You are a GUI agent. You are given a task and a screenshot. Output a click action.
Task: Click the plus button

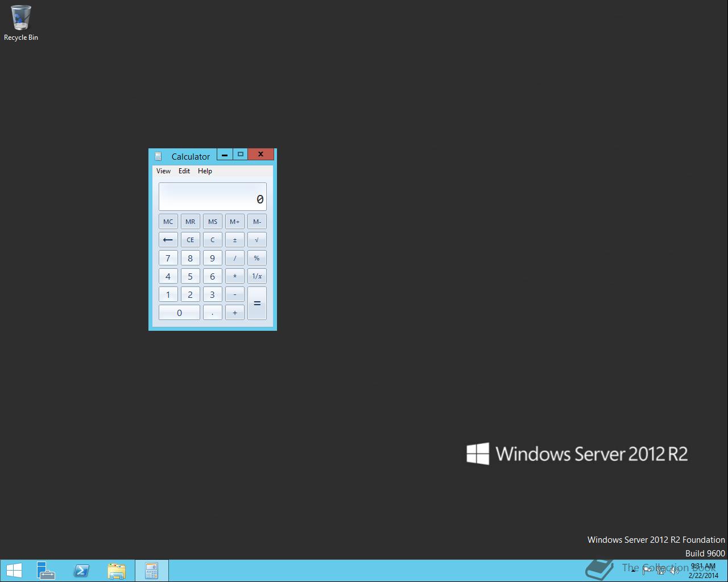(234, 313)
